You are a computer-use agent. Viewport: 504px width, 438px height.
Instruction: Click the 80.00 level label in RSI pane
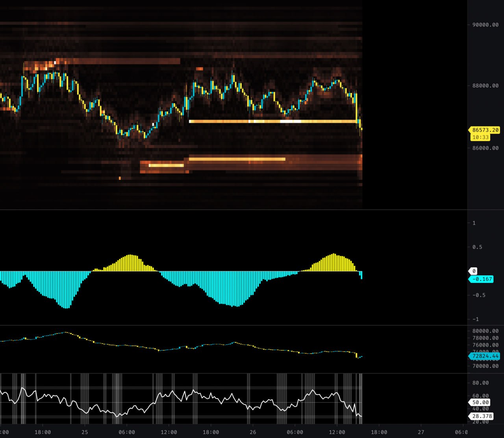tap(480, 383)
